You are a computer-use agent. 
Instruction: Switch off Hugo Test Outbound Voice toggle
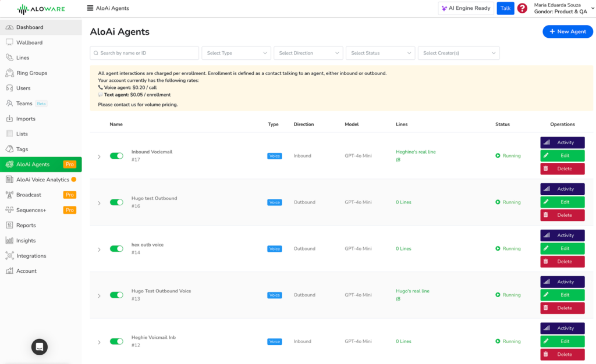[116, 295]
